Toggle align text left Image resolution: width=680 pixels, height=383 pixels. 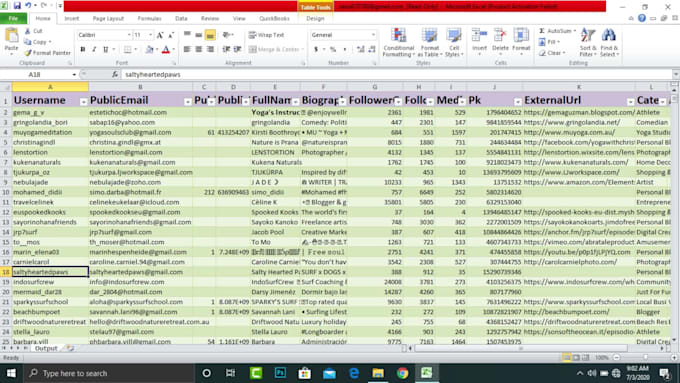(x=187, y=49)
